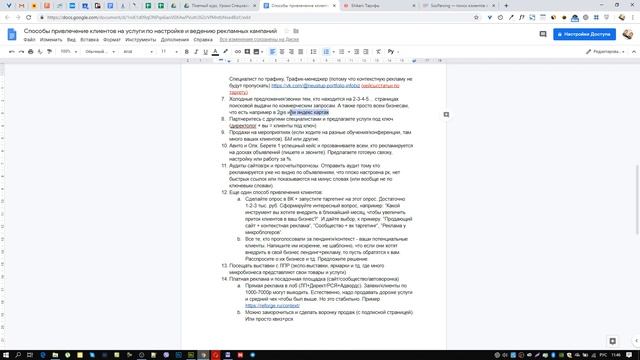Go to Docs home via blue logo
Viewport: 640px width, 360px height.
pos(12,34)
